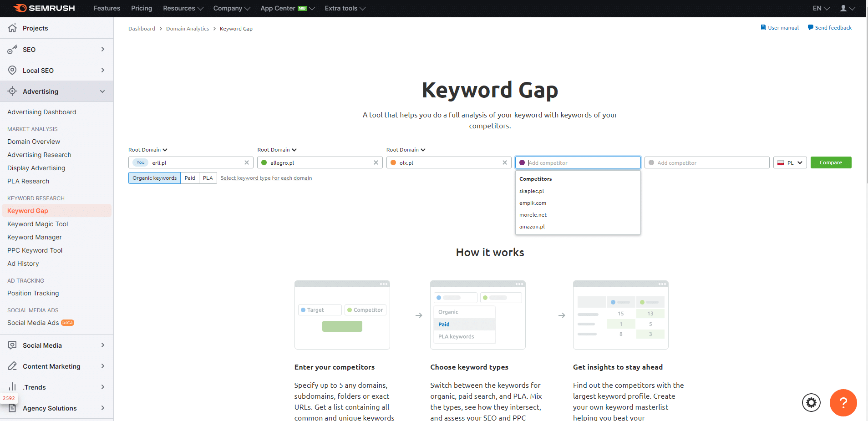Viewport: 868px width, 421px height.
Task: Open the App Center menu
Action: (288, 8)
